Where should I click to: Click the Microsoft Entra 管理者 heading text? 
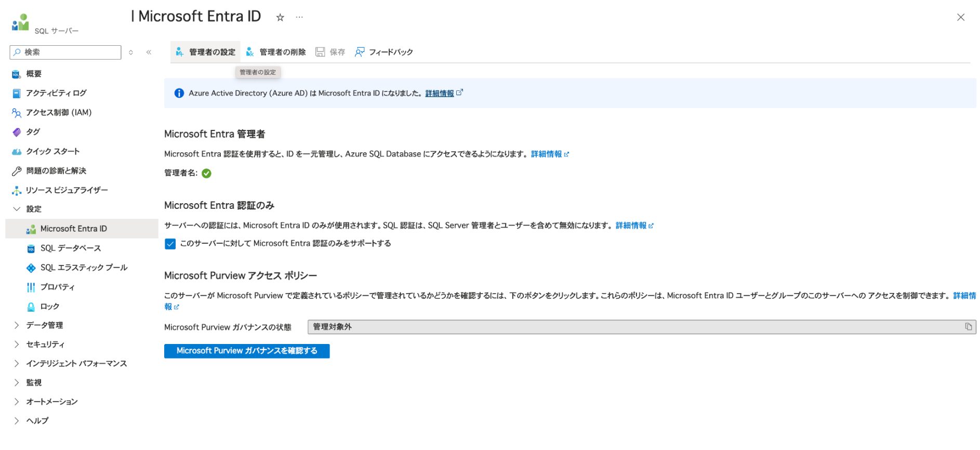[215, 134]
